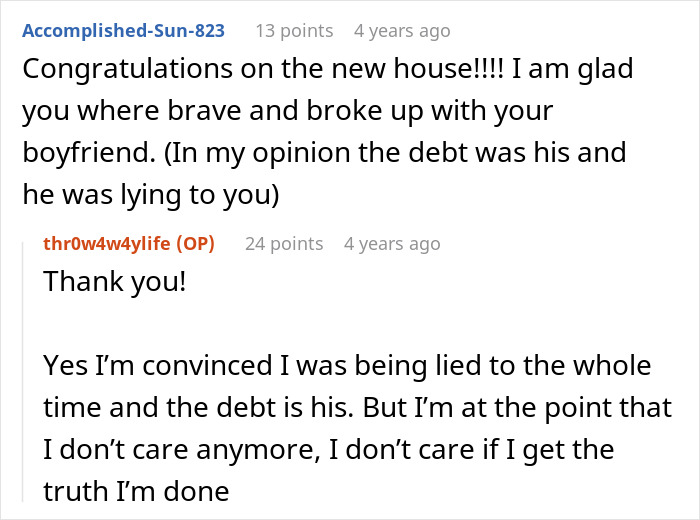Click the line starting 'you where brave'
This screenshot has height=520, width=700.
pyautogui.click(x=288, y=110)
